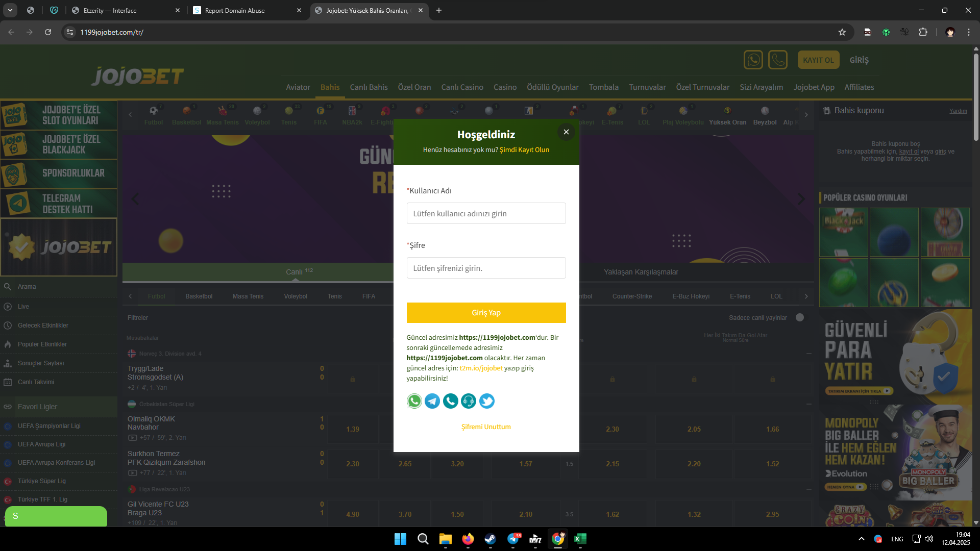Select Basketbol in the sports icon carousel
The width and height of the screenshot is (980, 551).
[x=187, y=115]
